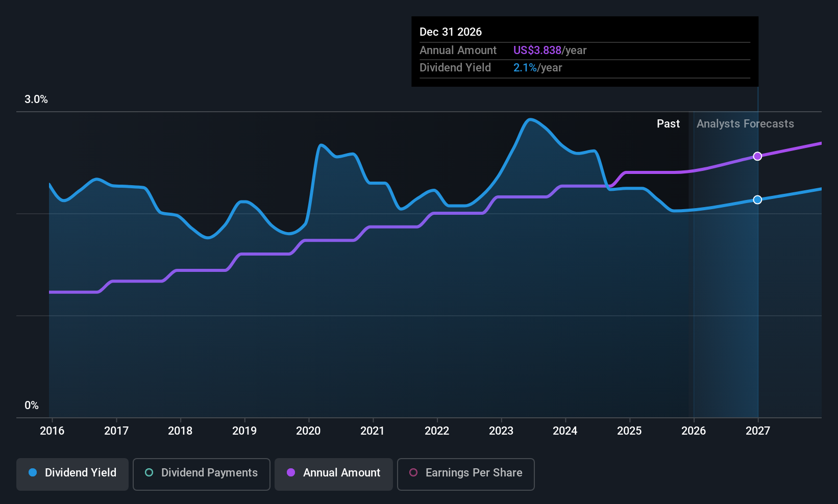Viewport: 838px width, 504px height.
Task: Click the pink Earnings Per Share circle
Action: 413,473
